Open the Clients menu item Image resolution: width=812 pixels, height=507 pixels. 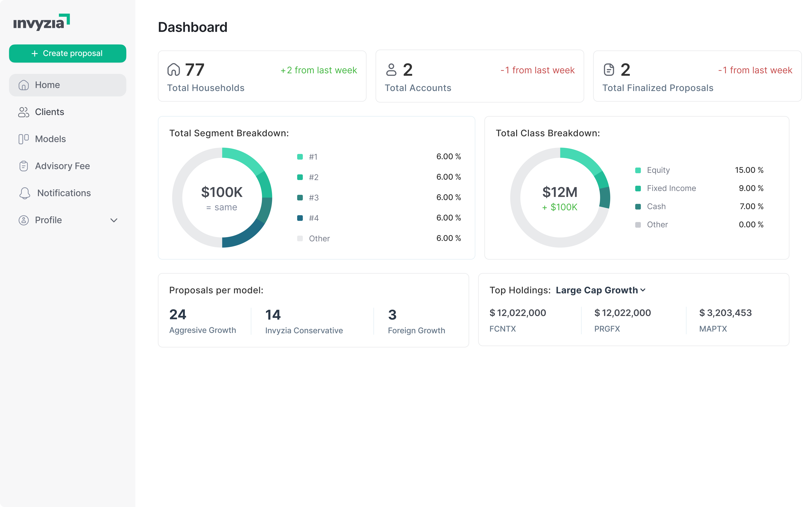point(49,112)
